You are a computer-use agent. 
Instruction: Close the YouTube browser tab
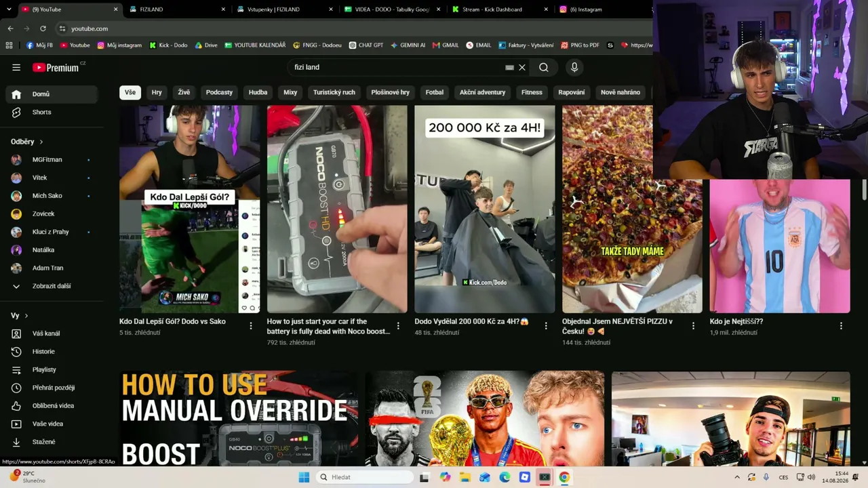(x=116, y=9)
